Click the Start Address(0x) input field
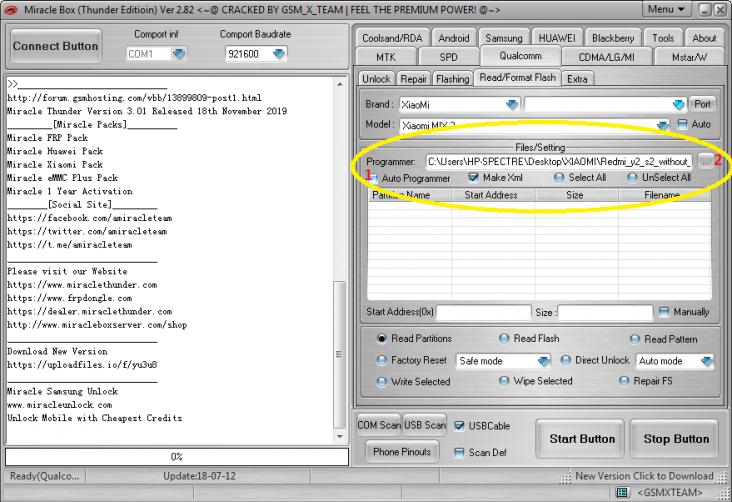The height and width of the screenshot is (502, 732). 484,312
